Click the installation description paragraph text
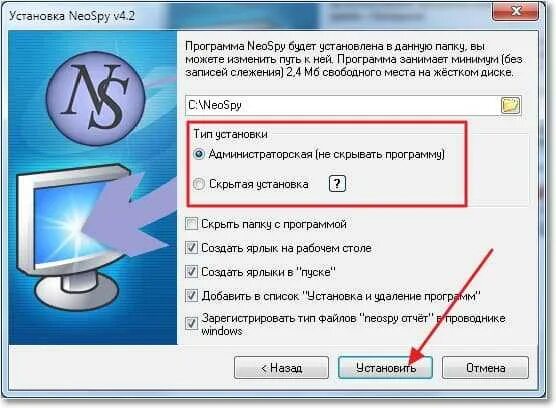Viewport: 556px width, 408px height. click(x=353, y=59)
